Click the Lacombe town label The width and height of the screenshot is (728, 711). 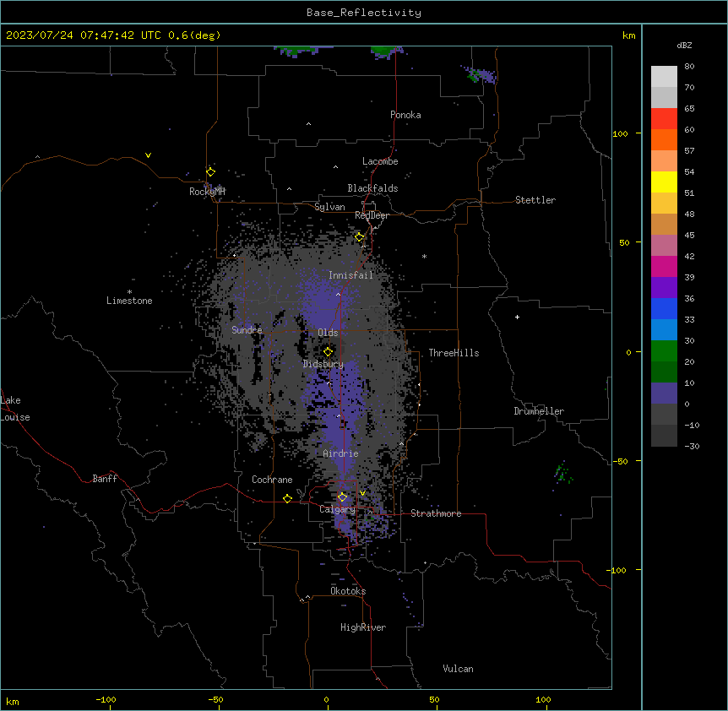(x=380, y=161)
